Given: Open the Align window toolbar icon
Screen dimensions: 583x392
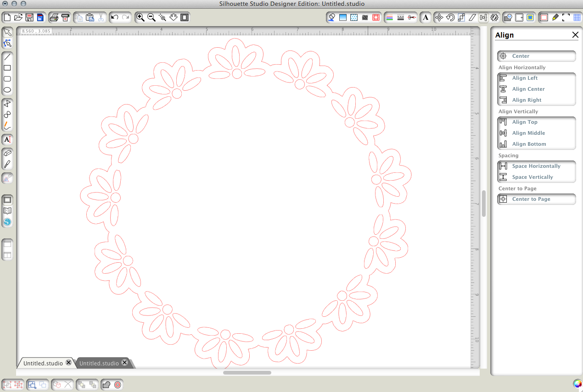Looking at the screenshot, I should click(483, 17).
